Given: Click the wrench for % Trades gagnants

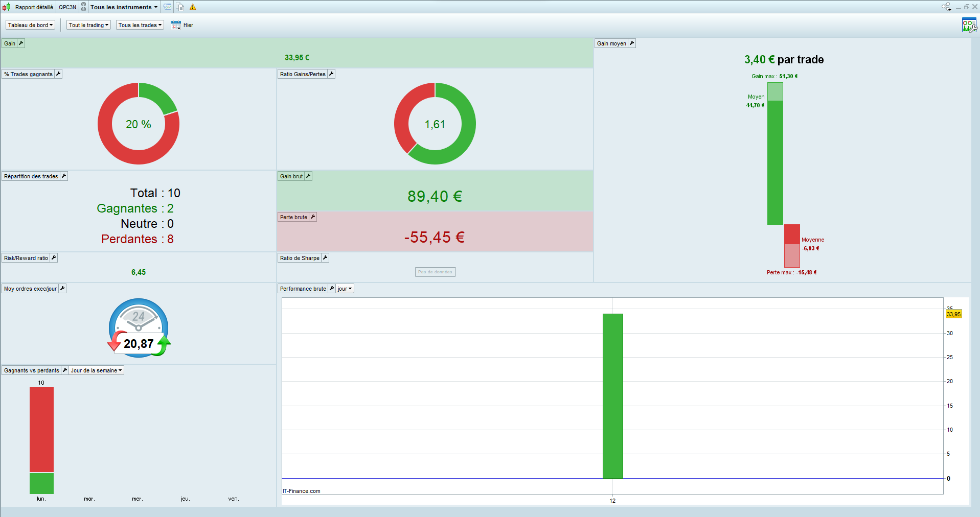Looking at the screenshot, I should pos(58,74).
